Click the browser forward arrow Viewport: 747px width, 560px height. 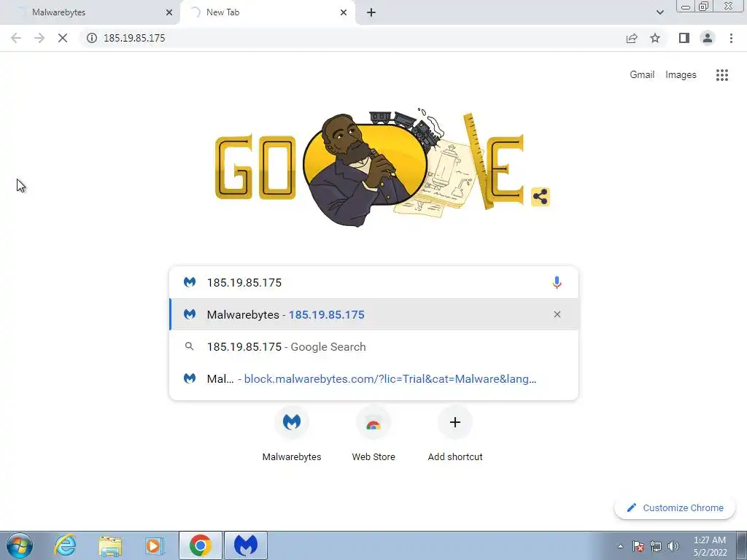[39, 38]
